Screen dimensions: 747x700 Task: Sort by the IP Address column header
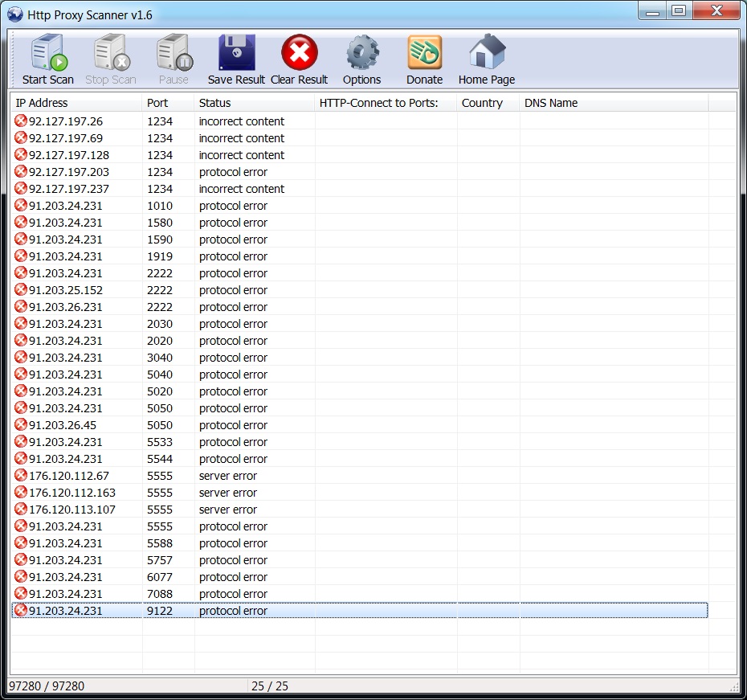[76, 103]
